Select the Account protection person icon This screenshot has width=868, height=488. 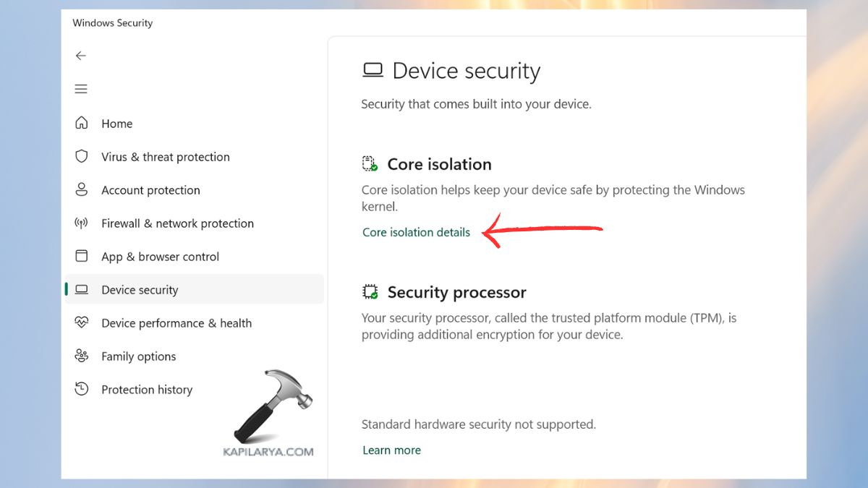pyautogui.click(x=82, y=189)
